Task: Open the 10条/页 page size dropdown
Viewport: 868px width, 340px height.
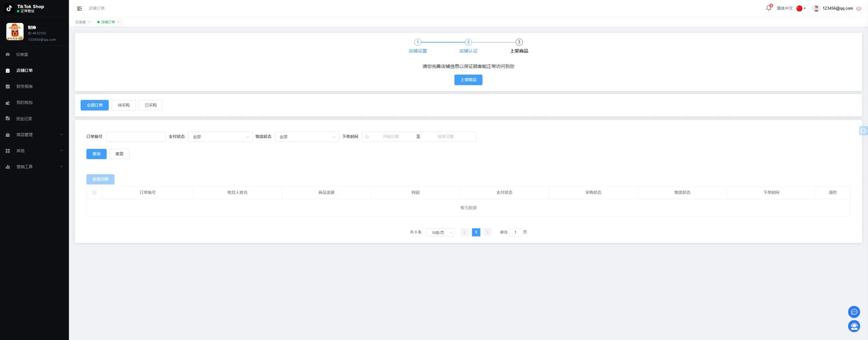Action: pos(440,233)
